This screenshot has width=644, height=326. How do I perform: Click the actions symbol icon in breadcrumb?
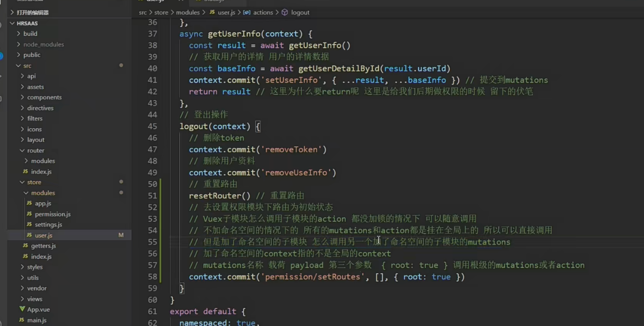click(x=247, y=12)
